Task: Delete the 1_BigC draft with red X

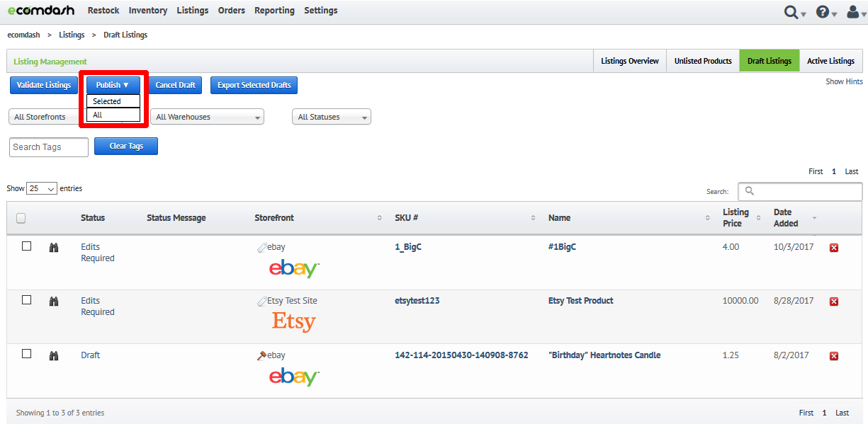Action: 834,248
